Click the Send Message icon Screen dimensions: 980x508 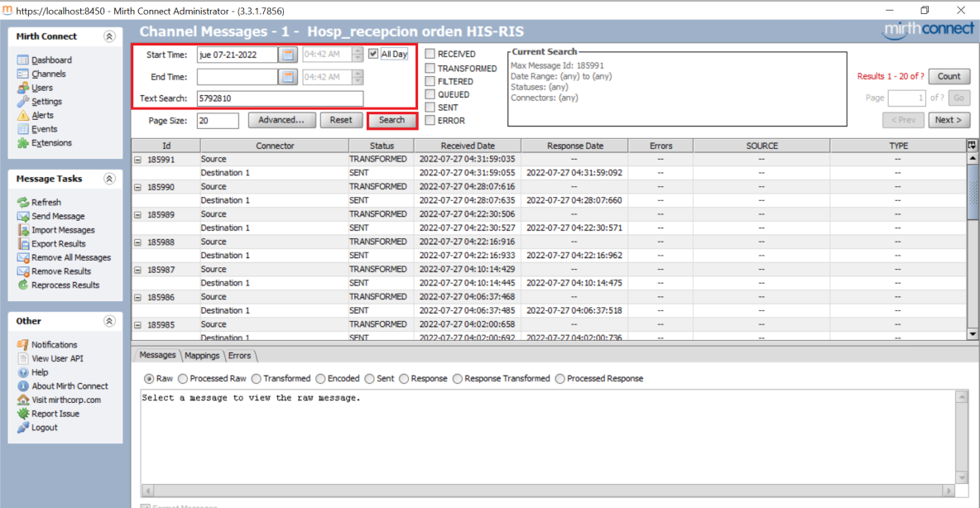(23, 216)
